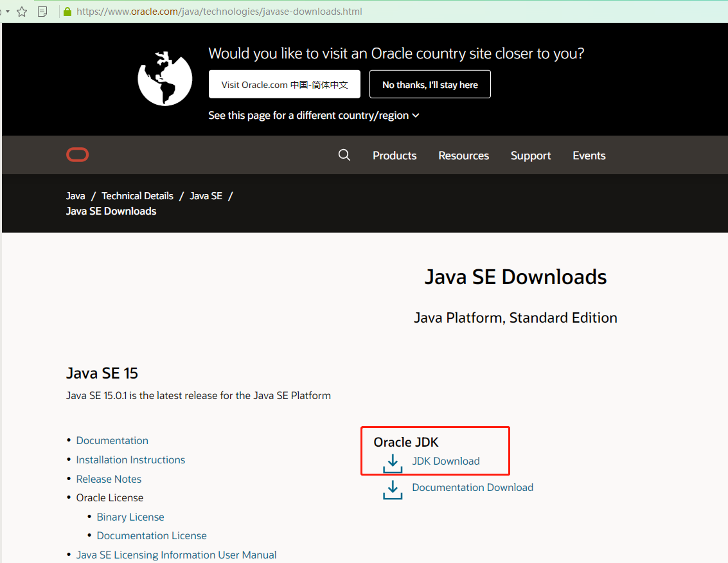Open the Installation Instructions link

coord(130,460)
